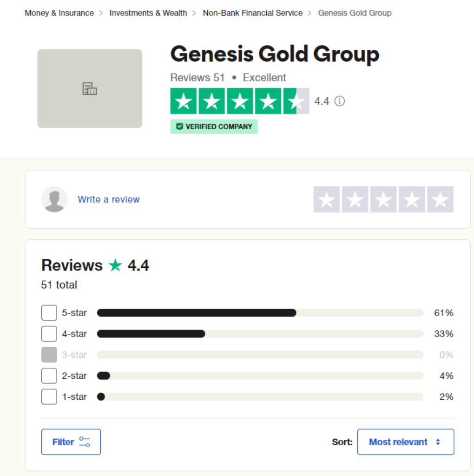
Task: Rate five stars in the review box
Action: 440,199
